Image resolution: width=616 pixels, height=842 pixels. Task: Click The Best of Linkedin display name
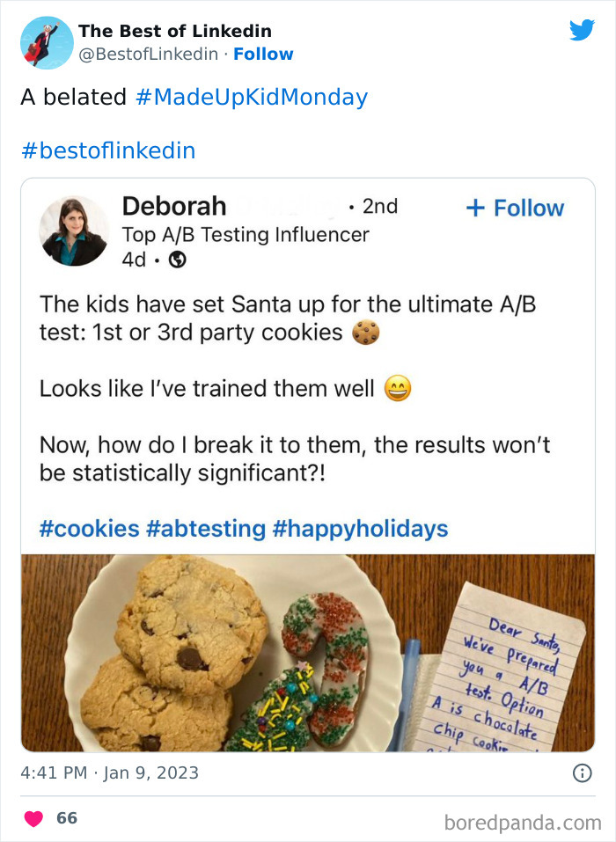(x=174, y=31)
